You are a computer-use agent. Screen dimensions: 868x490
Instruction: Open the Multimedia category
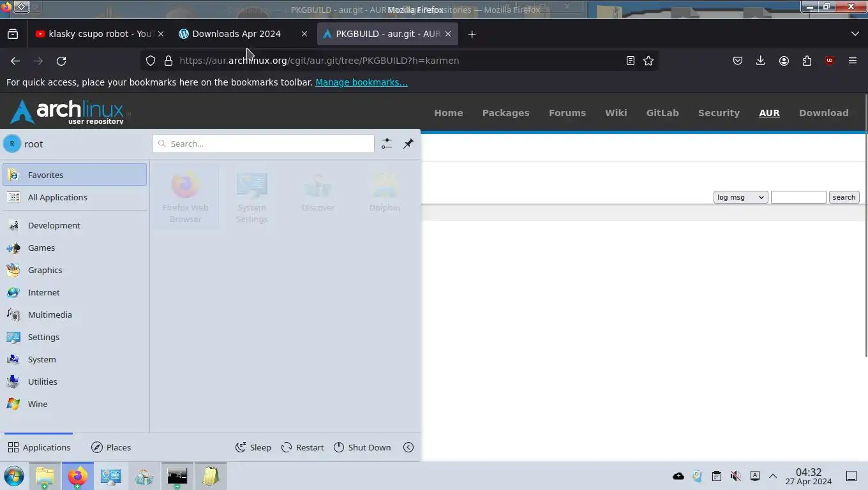tap(75, 315)
